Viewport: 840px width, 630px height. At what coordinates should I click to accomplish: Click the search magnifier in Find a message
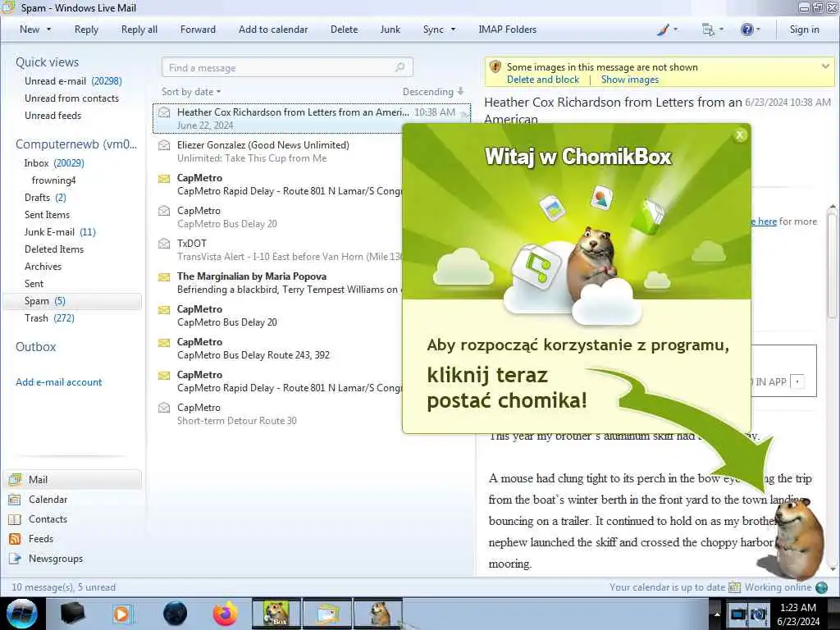pyautogui.click(x=399, y=67)
